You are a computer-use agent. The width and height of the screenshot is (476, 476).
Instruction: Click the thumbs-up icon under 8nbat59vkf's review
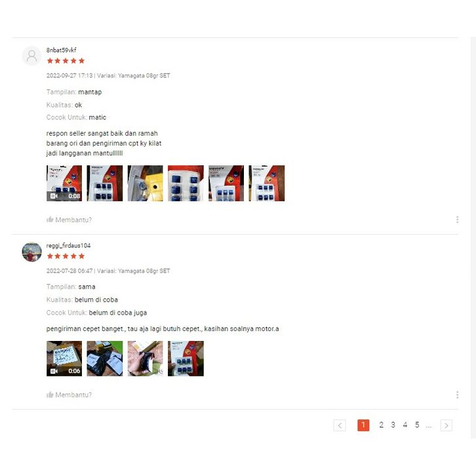(50, 220)
